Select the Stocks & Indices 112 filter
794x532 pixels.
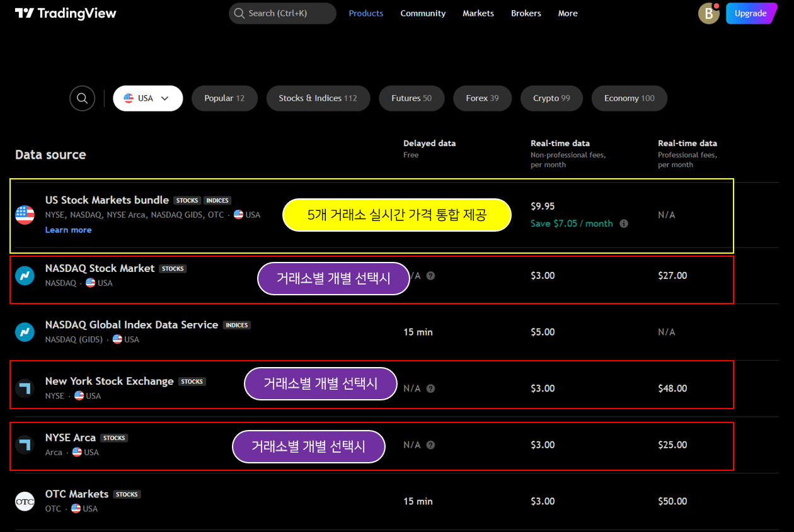pyautogui.click(x=318, y=98)
